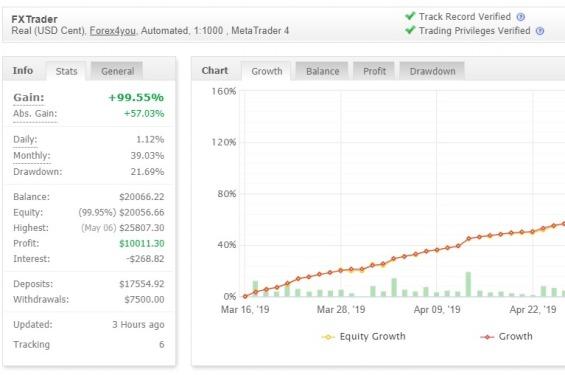Screen dimensions: 565x375
Task: Click the Equity Growth legend text
Action: [x=373, y=337]
